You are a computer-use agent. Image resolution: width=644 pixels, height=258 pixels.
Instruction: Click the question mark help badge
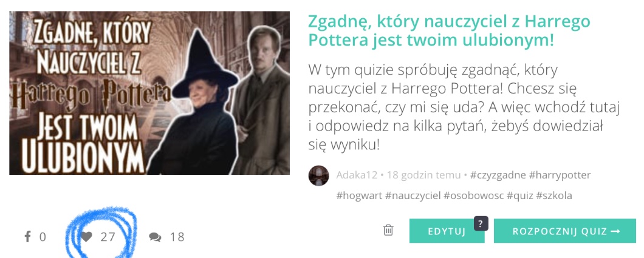coord(481,223)
